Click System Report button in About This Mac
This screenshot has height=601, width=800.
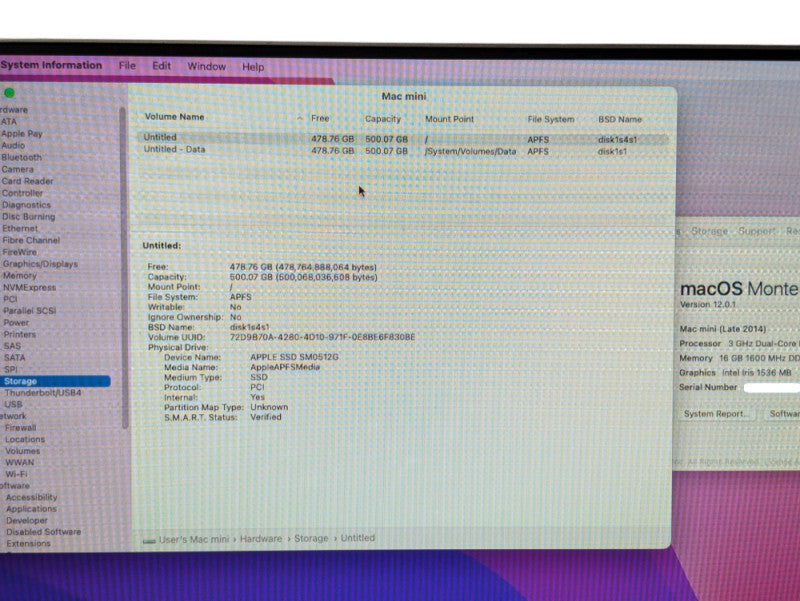(715, 414)
